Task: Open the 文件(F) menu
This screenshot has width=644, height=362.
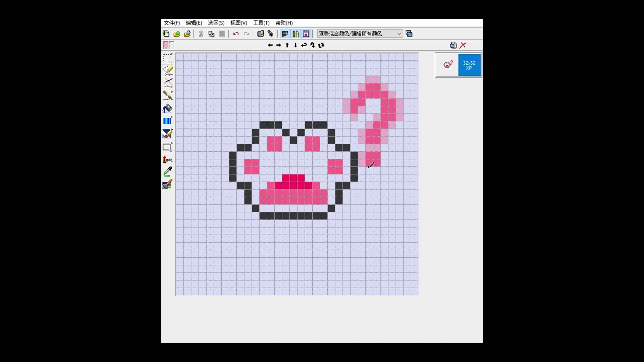Action: tap(172, 23)
